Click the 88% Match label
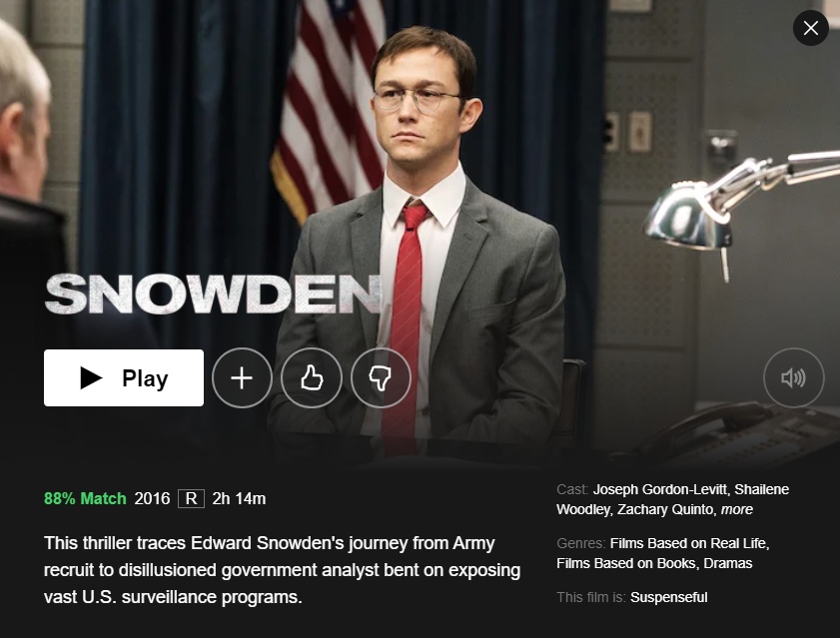This screenshot has height=638, width=840. (85, 499)
